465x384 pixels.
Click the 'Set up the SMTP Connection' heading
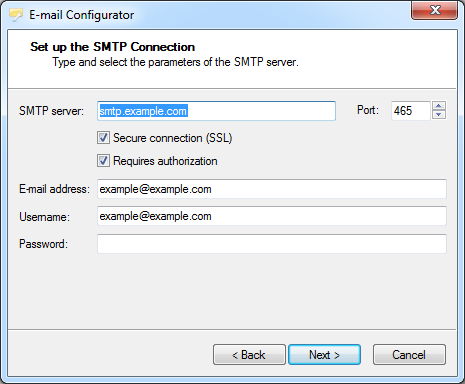(113, 47)
